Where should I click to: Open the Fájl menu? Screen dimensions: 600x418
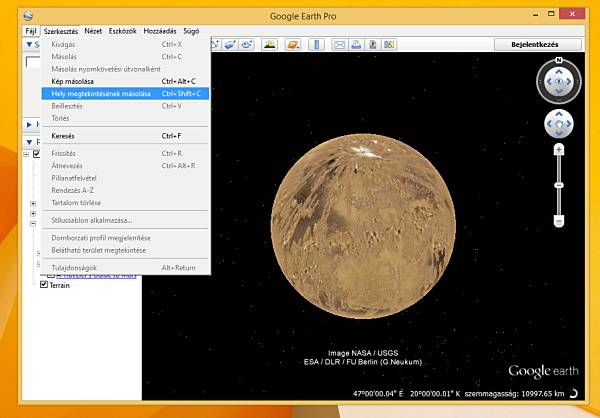31,31
